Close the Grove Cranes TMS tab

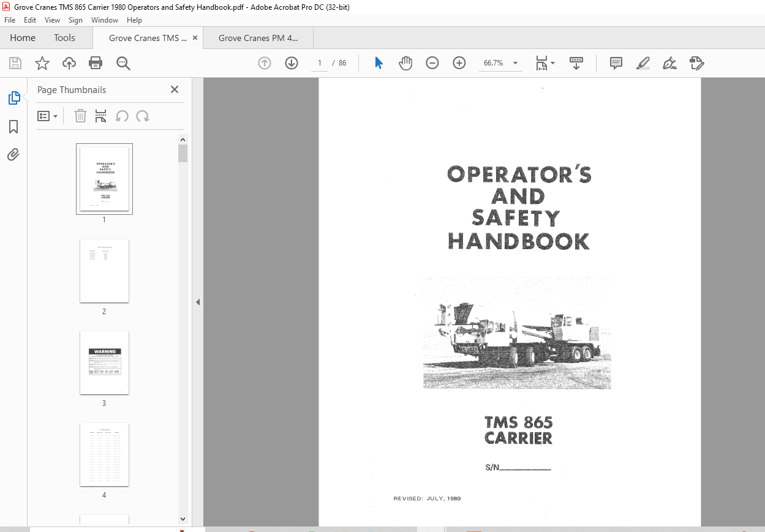coord(195,37)
